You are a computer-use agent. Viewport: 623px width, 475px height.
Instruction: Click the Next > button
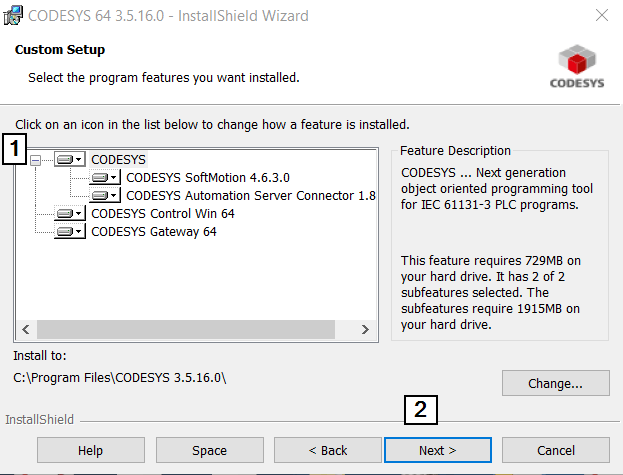[x=437, y=450]
